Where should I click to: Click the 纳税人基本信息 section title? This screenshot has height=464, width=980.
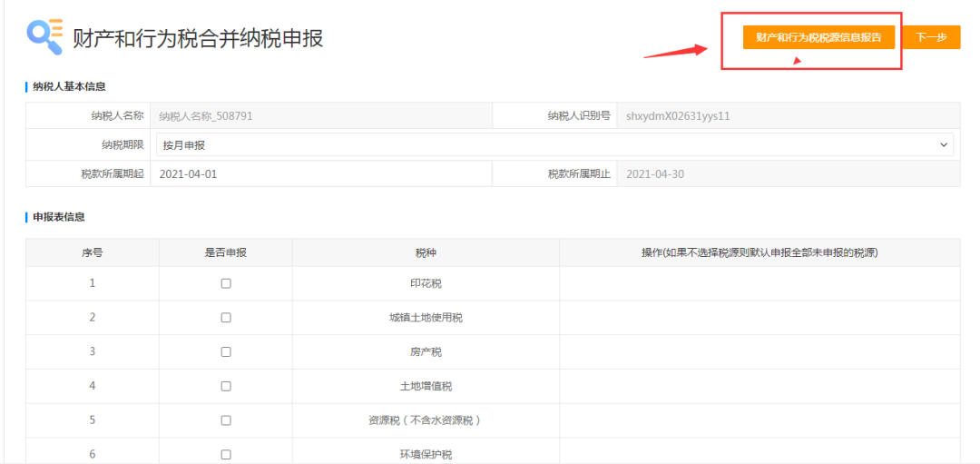pyautogui.click(x=69, y=86)
